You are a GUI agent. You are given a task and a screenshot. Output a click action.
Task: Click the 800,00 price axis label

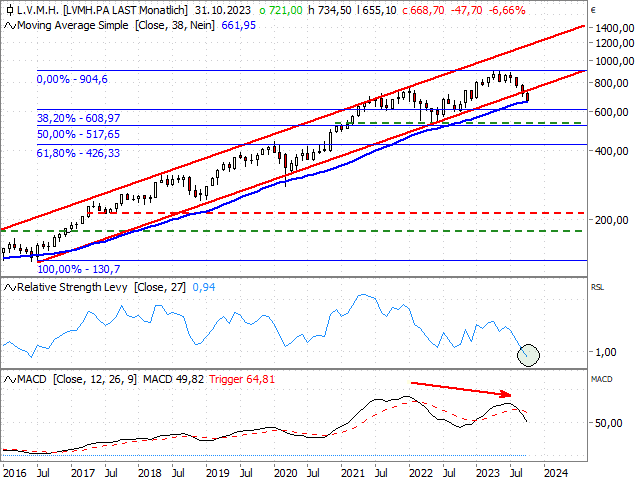[x=611, y=83]
